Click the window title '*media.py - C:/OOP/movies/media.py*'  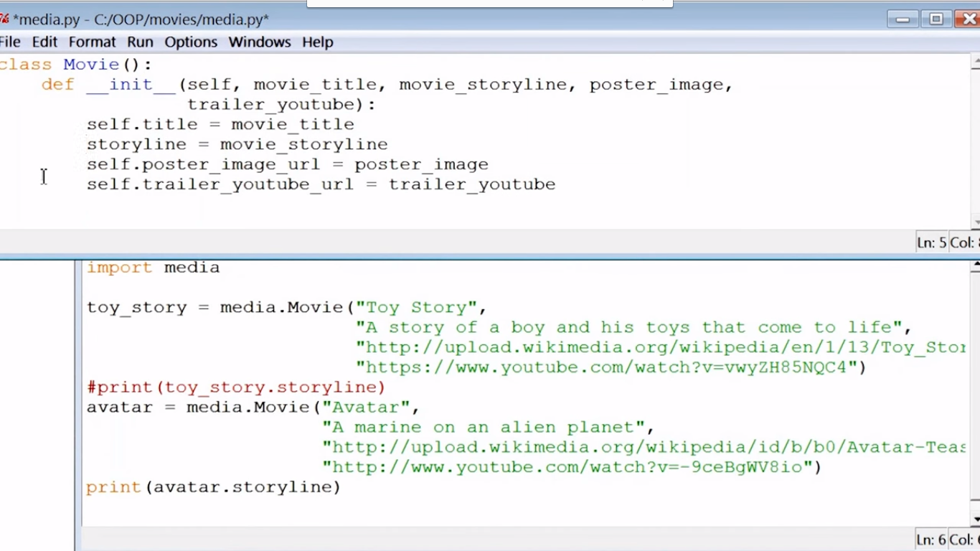point(141,19)
